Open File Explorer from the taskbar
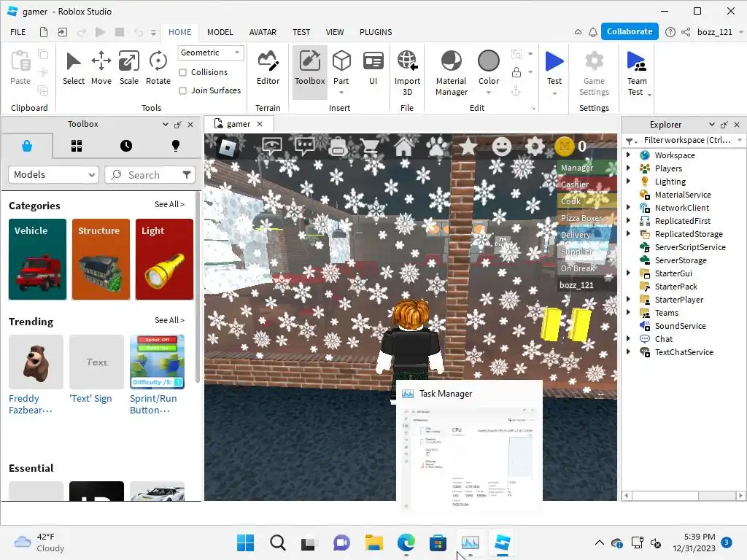The width and height of the screenshot is (747, 560). pos(374,542)
